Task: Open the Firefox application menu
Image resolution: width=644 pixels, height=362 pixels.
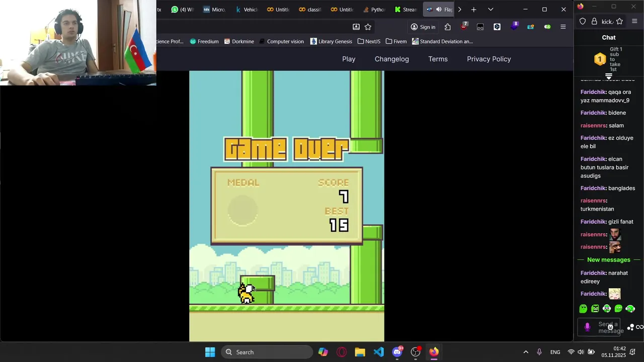Action: pyautogui.click(x=563, y=27)
